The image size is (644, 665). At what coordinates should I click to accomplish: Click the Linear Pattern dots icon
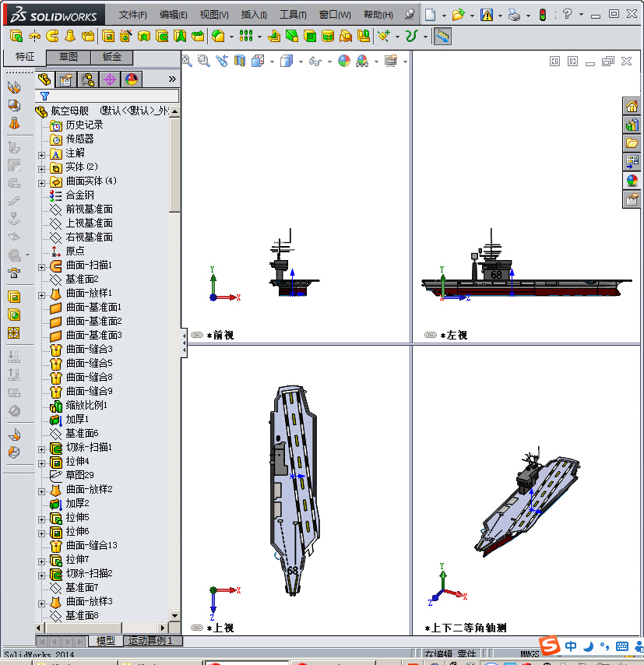click(246, 36)
